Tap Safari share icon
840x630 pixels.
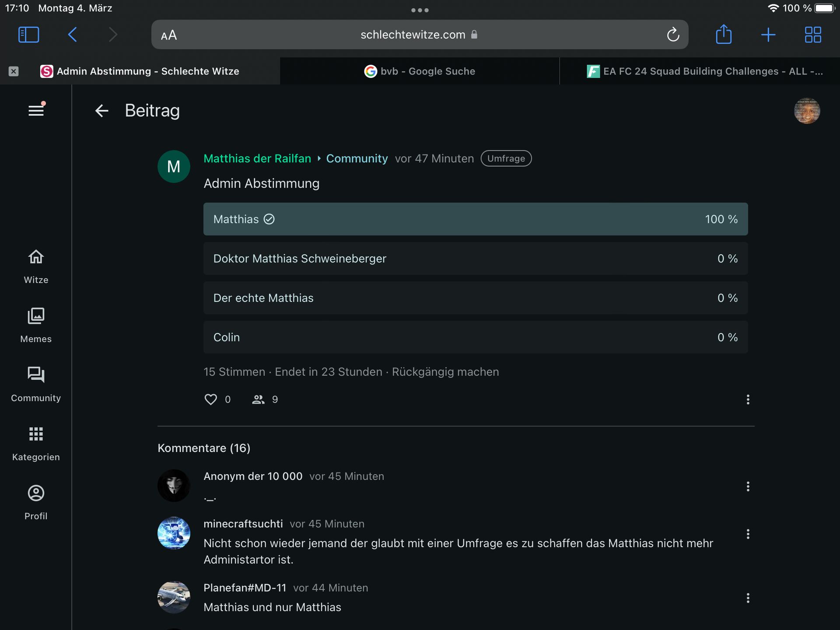pyautogui.click(x=724, y=35)
